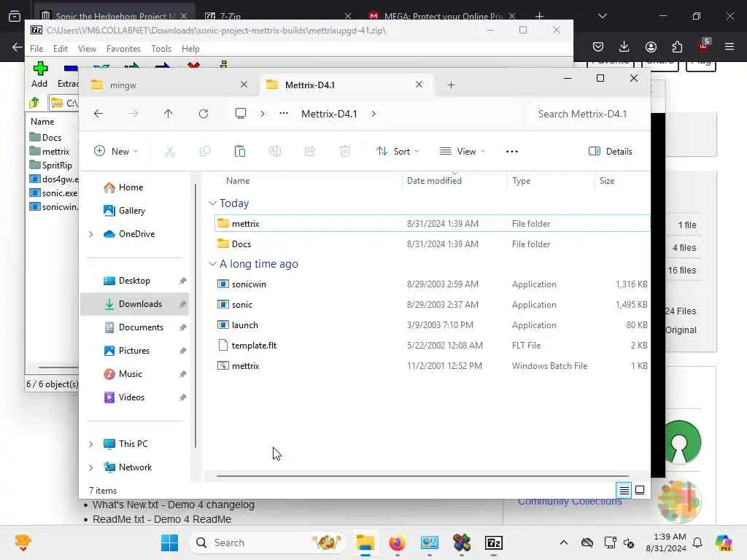
Task: Switch to large thumbnails view icon
Action: pyautogui.click(x=640, y=489)
